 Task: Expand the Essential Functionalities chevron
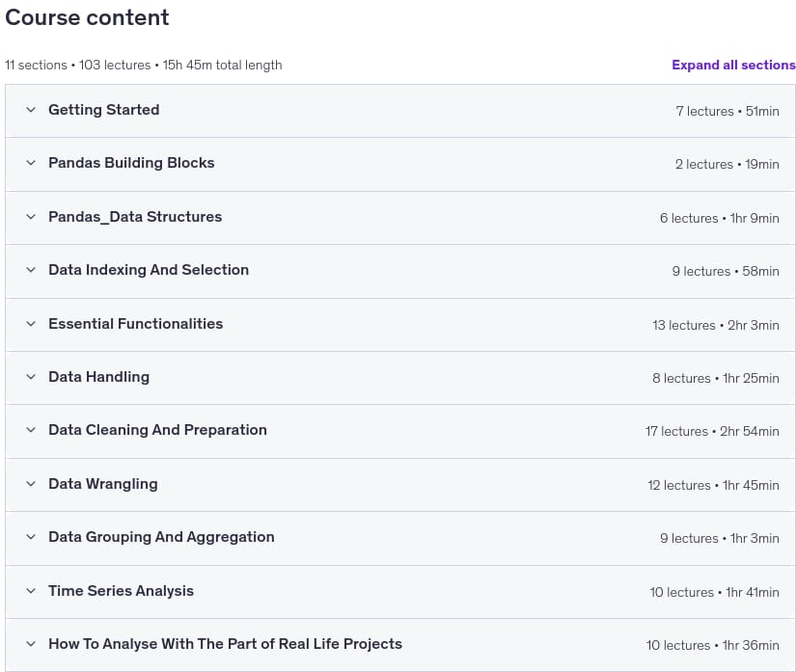click(31, 324)
